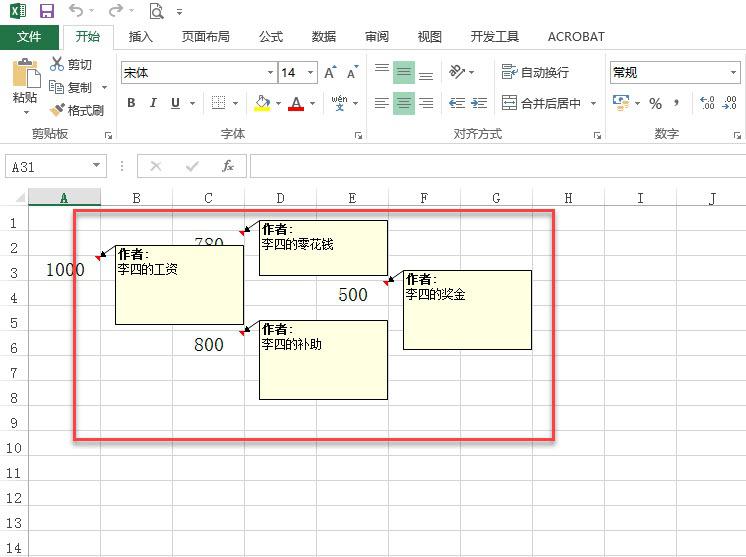Click the confirm checkmark in formula bar
The height and width of the screenshot is (557, 746).
click(192, 166)
